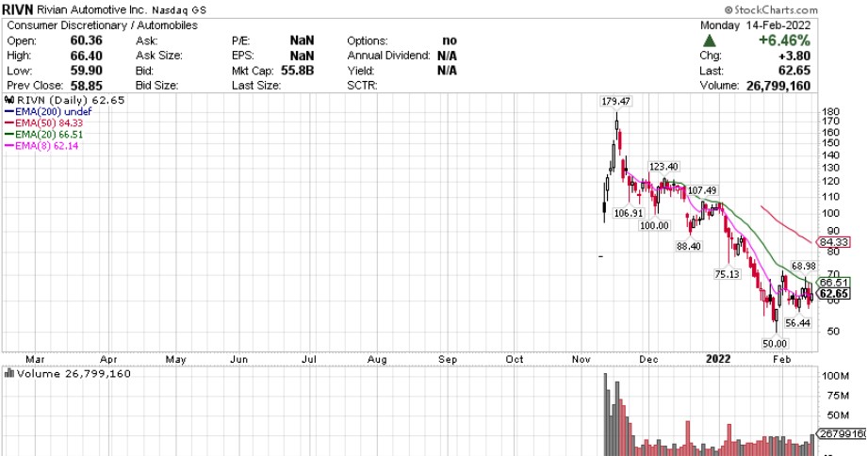
Task: Click the 179.47 peak price label
Action: (x=616, y=101)
